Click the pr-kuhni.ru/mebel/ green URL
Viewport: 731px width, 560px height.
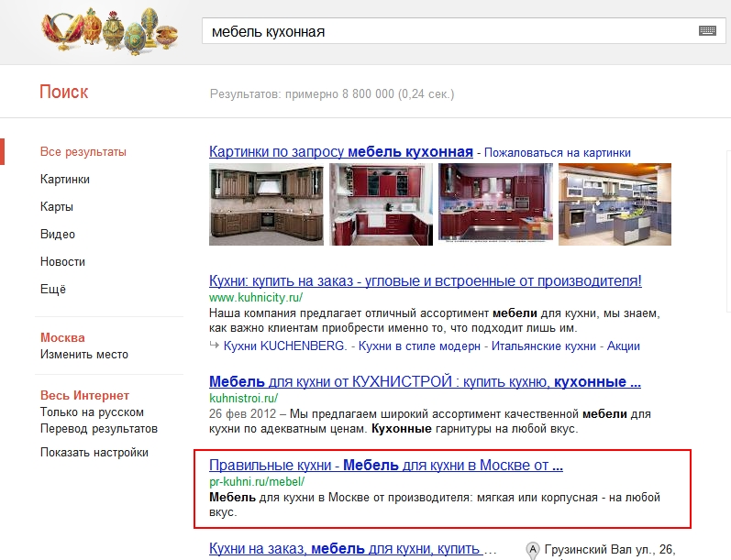(257, 482)
